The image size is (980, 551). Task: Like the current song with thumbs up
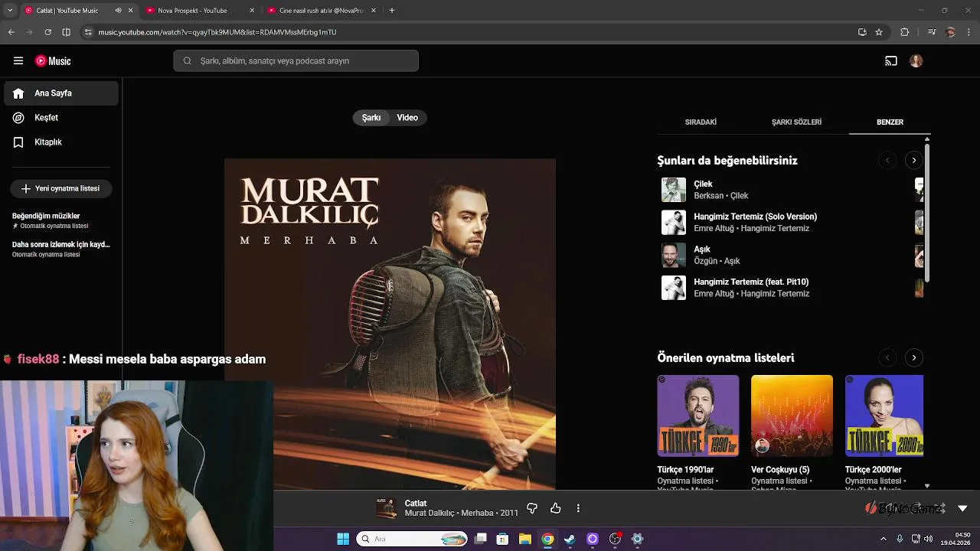[556, 508]
